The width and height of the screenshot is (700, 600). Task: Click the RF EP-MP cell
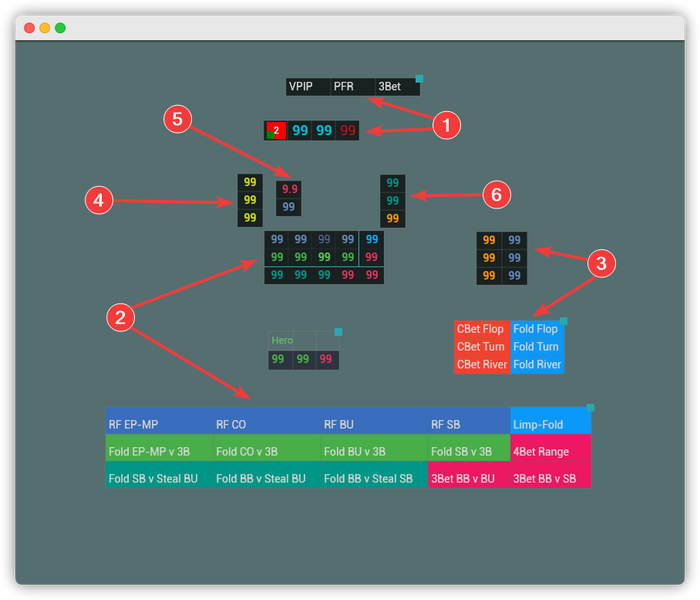pyautogui.click(x=159, y=421)
